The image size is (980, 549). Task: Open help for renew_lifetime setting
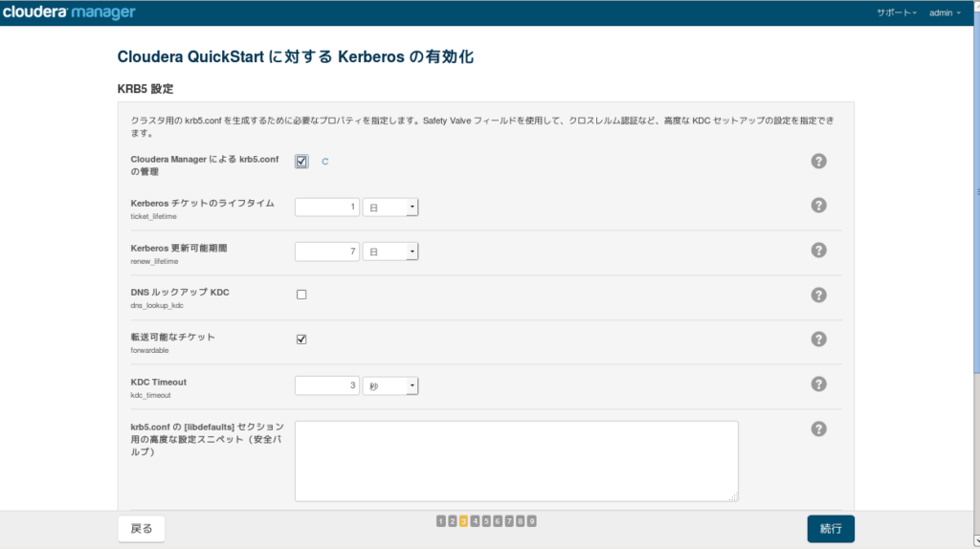(x=819, y=251)
